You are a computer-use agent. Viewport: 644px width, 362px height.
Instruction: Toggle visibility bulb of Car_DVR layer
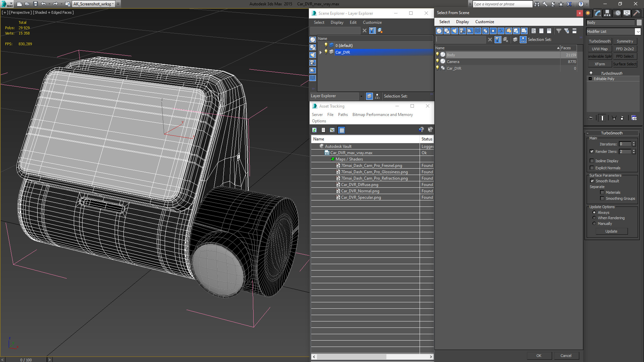click(326, 52)
